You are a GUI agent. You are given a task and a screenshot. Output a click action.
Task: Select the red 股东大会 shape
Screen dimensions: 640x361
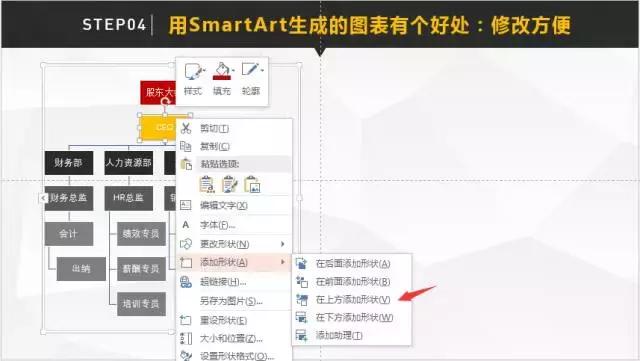coord(158,93)
